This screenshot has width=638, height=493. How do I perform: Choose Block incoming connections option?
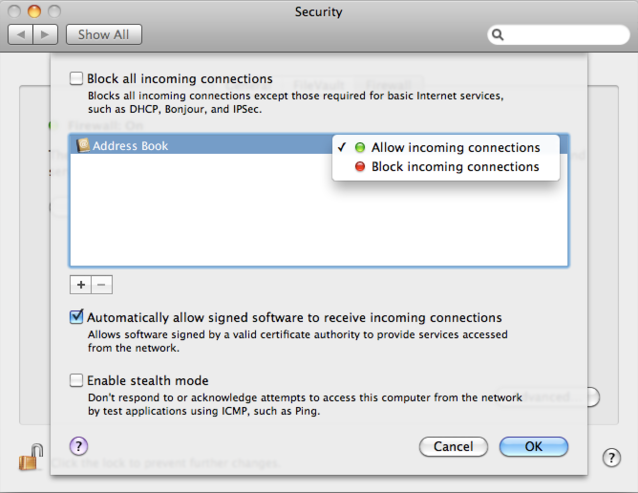(x=455, y=167)
